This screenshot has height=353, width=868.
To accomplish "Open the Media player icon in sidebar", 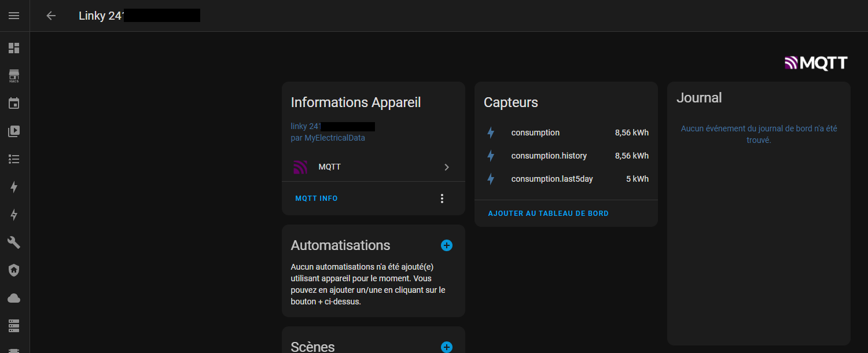I will pos(14,131).
